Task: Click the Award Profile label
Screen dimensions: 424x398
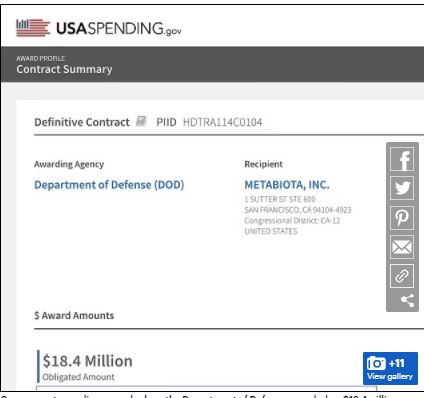Action: pos(40,58)
